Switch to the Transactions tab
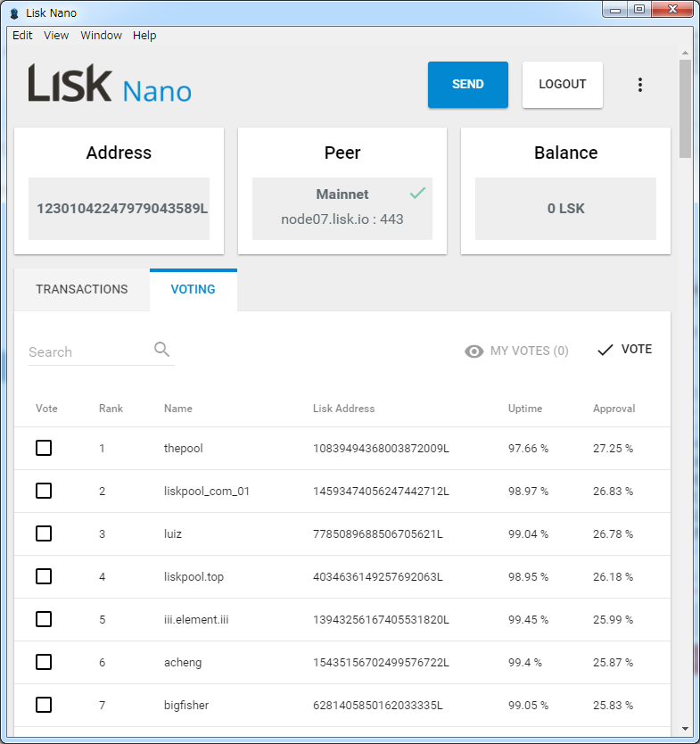The width and height of the screenshot is (700, 744). 82,289
